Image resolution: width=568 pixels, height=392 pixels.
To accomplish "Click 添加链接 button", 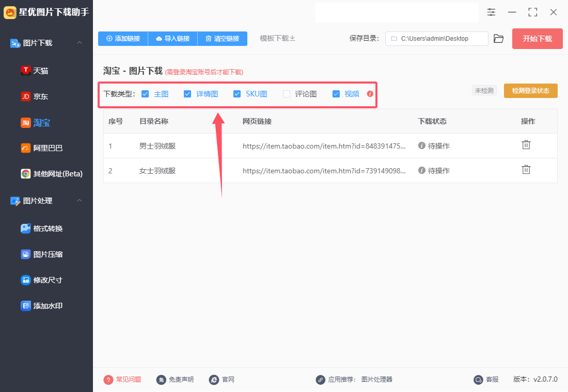I will click(123, 38).
